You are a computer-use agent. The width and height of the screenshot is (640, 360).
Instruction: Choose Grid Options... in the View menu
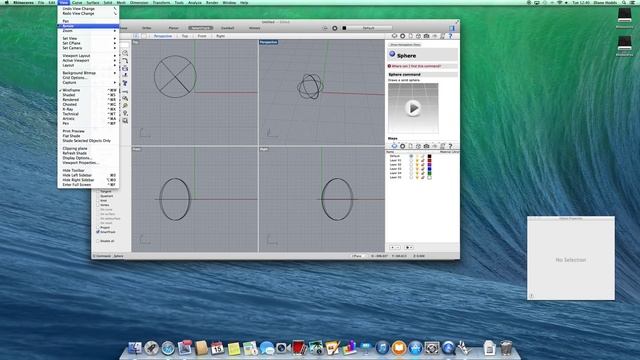(88, 78)
